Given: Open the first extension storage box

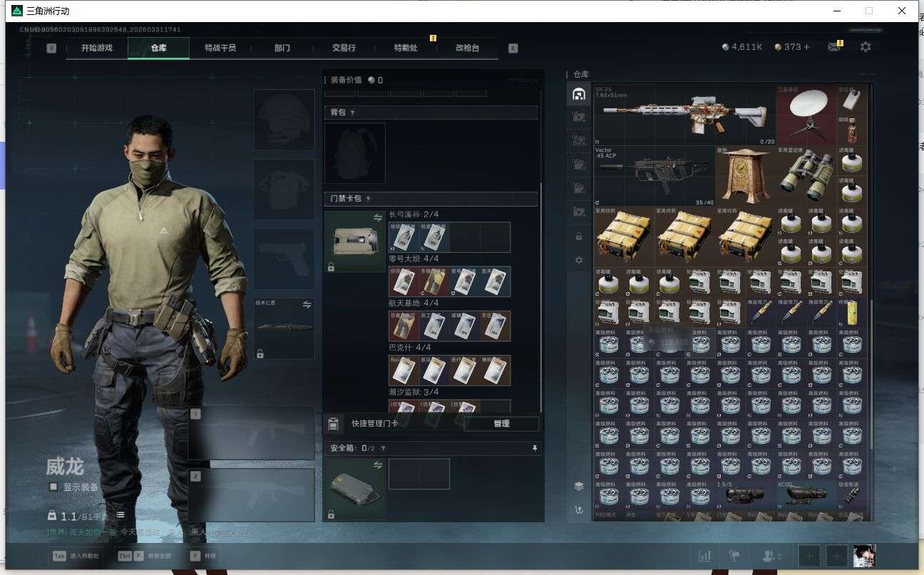Looking at the screenshot, I should coord(579,115).
